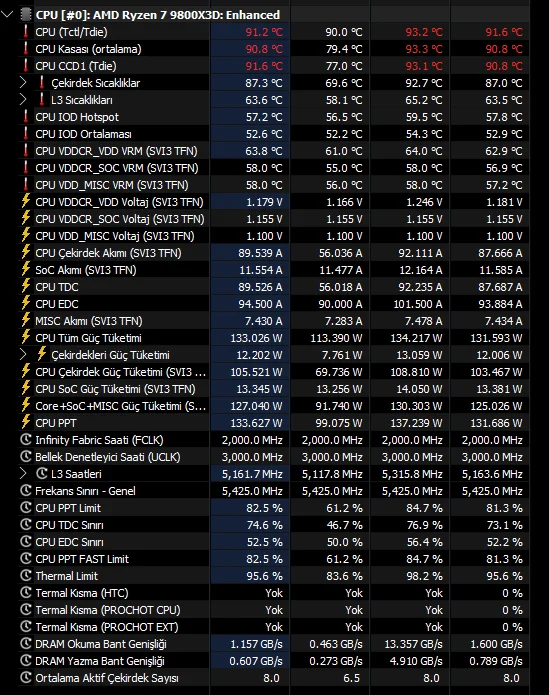Click the lightning icon beside CPU TDC
This screenshot has width=549, height=695.
tap(26, 286)
